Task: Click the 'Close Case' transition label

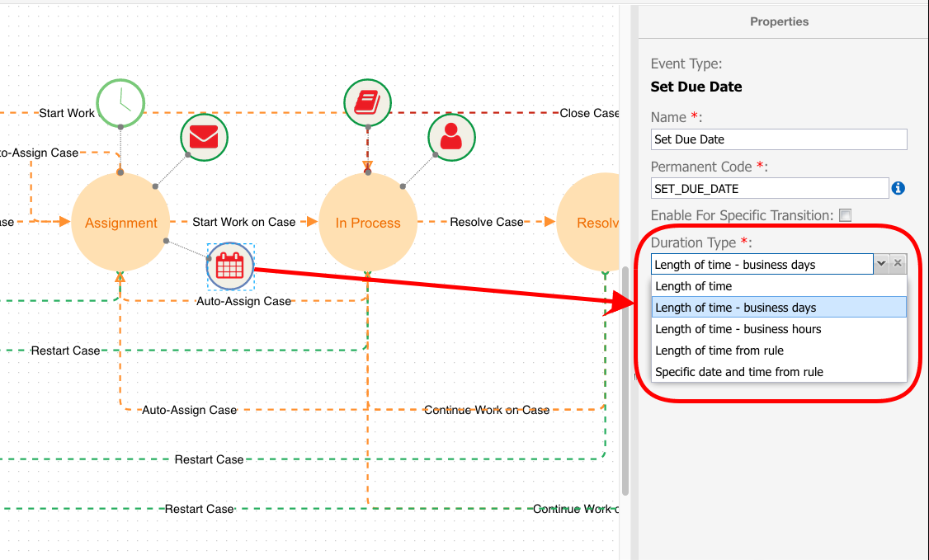Action: click(x=589, y=113)
